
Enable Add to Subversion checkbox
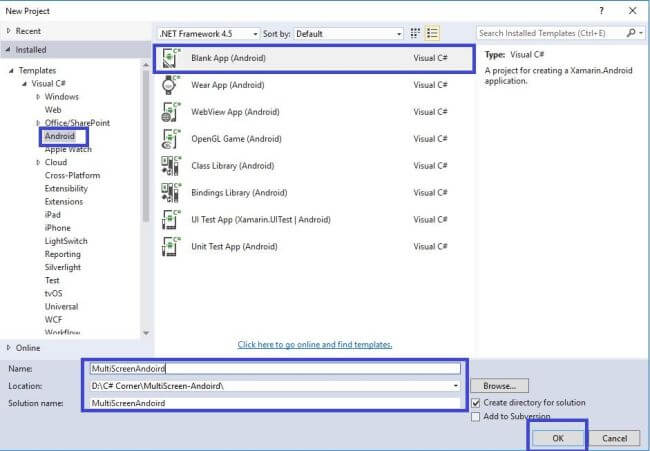coord(475,416)
